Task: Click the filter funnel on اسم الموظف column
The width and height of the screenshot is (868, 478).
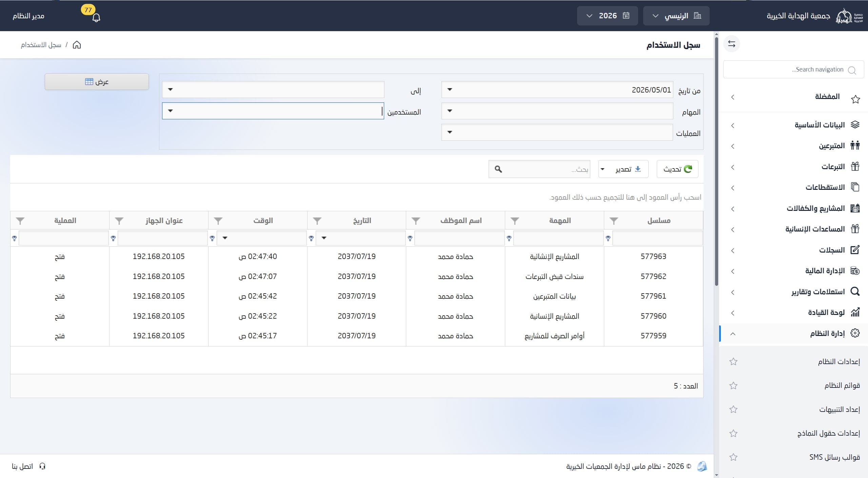Action: (416, 221)
